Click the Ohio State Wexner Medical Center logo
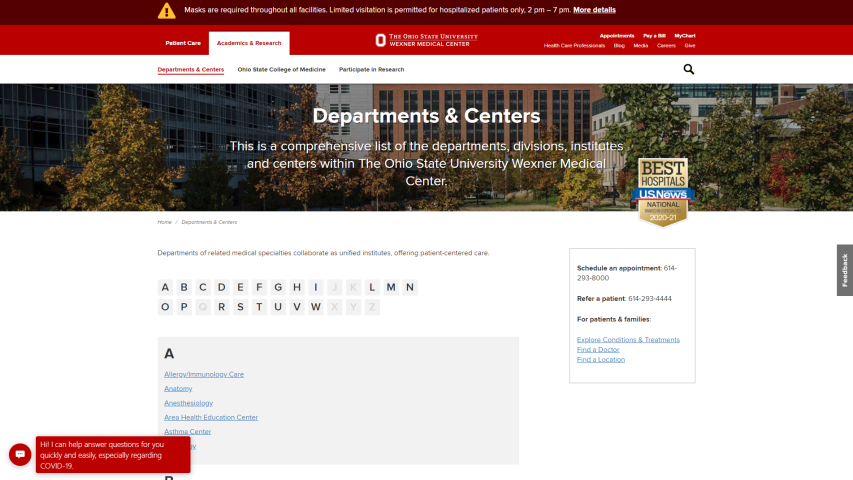Image resolution: width=853 pixels, height=480 pixels. (x=426, y=40)
